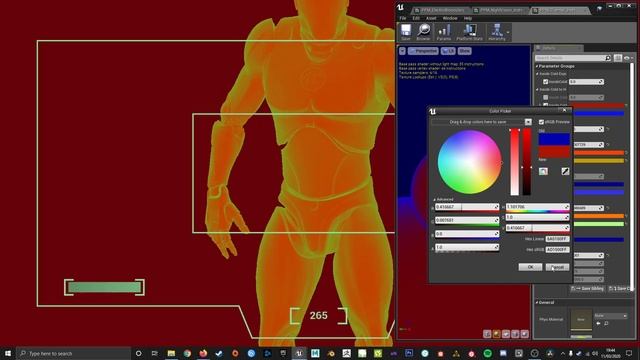Select the eyedropper tool in Color Picker
Image resolution: width=640 pixels, height=360 pixels.
pos(565,171)
